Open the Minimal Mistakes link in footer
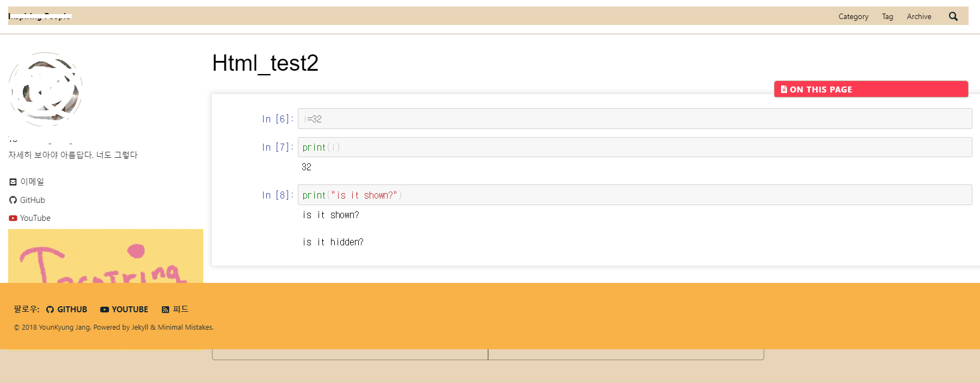Screen dimensions: 980x383 [x=185, y=328]
